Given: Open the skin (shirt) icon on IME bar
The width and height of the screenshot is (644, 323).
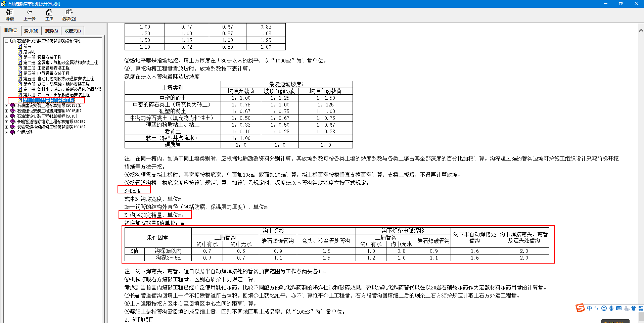Looking at the screenshot, I should (x=634, y=308).
